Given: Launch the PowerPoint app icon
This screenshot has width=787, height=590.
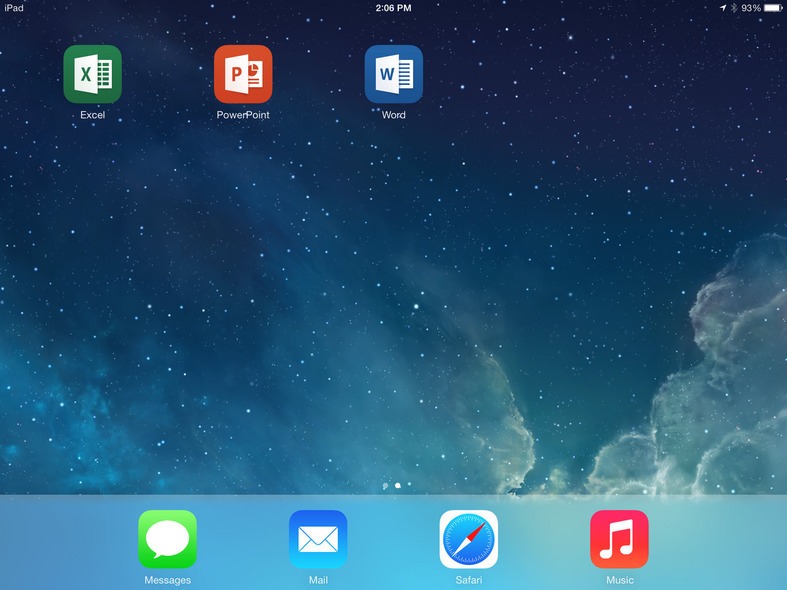Looking at the screenshot, I should pos(243,74).
